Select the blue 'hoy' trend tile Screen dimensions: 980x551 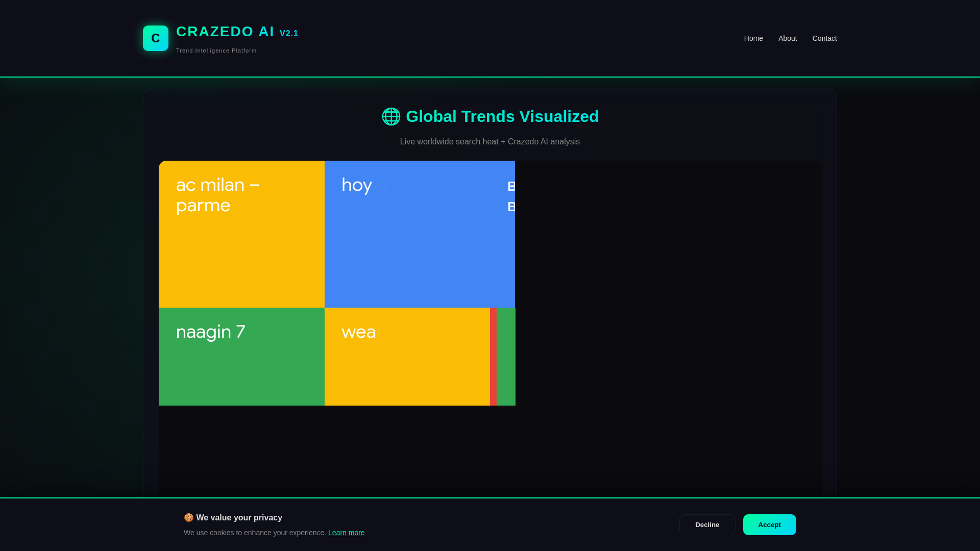tap(420, 234)
